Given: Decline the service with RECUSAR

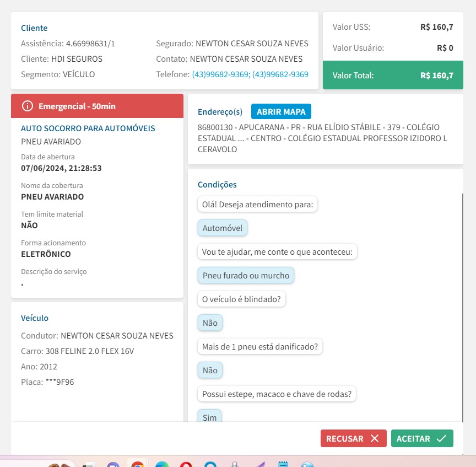Looking at the screenshot, I should coord(353,438).
